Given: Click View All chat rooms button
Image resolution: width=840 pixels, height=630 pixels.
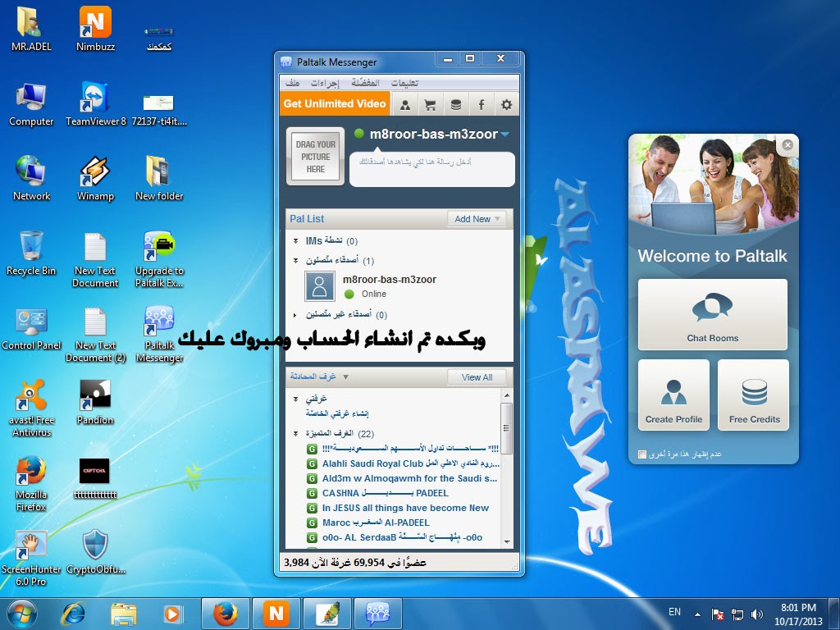Looking at the screenshot, I should (477, 377).
